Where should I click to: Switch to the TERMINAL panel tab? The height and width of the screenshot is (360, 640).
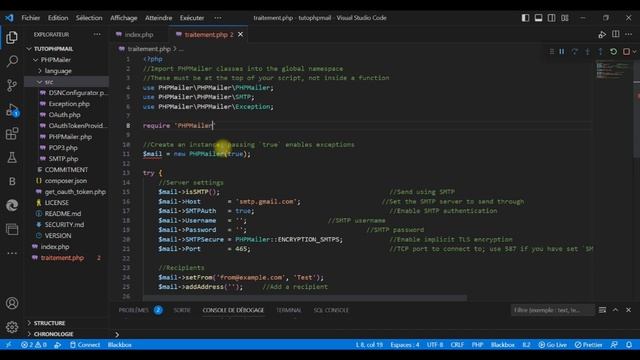click(x=289, y=310)
